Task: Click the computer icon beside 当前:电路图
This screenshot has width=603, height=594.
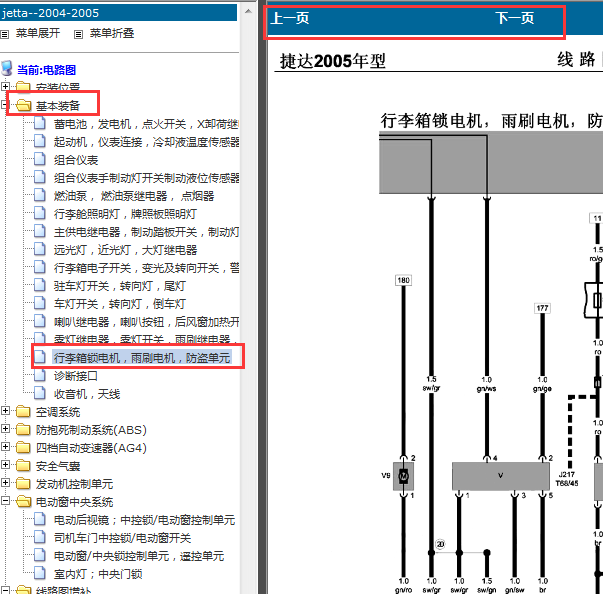Action: pyautogui.click(x=7, y=68)
